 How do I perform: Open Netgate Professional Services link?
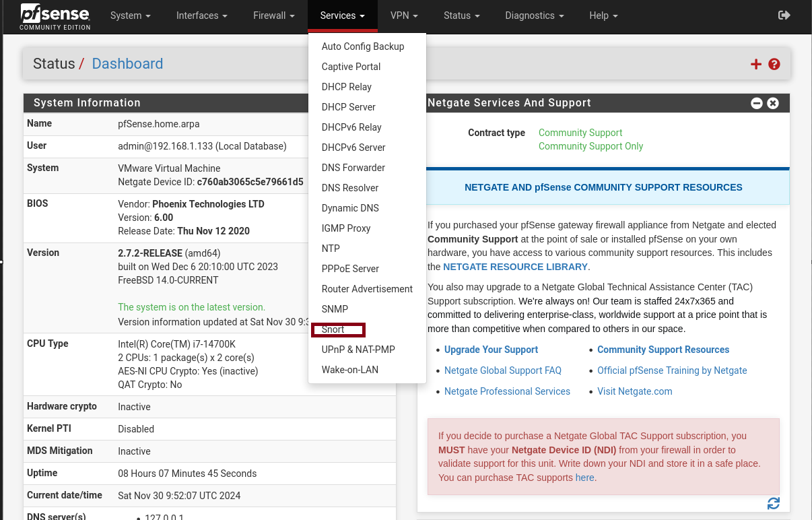click(x=507, y=391)
